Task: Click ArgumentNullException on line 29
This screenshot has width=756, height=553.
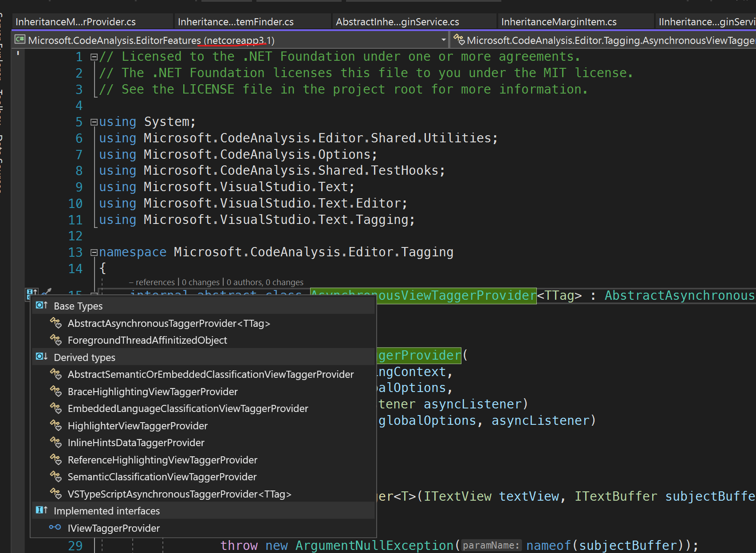Action: tap(374, 545)
